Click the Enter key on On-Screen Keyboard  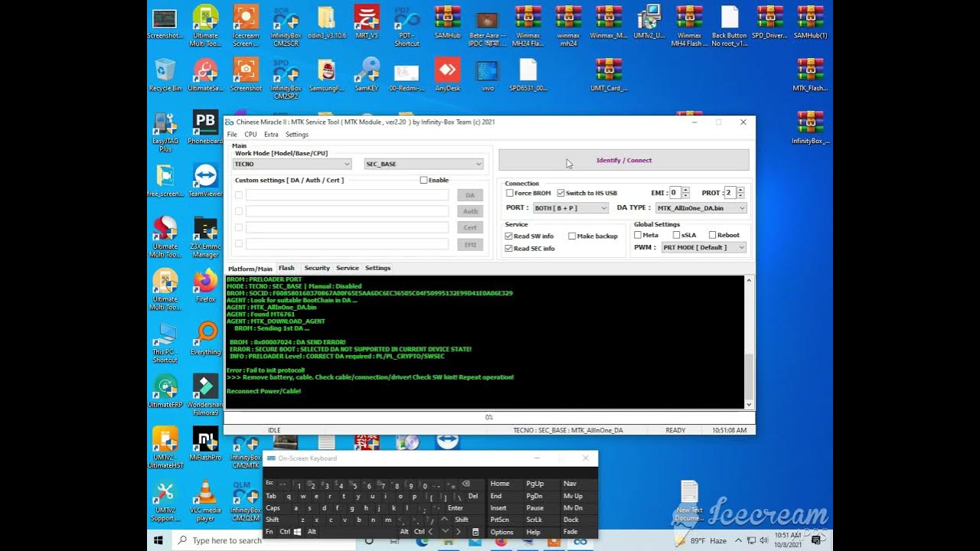456,507
